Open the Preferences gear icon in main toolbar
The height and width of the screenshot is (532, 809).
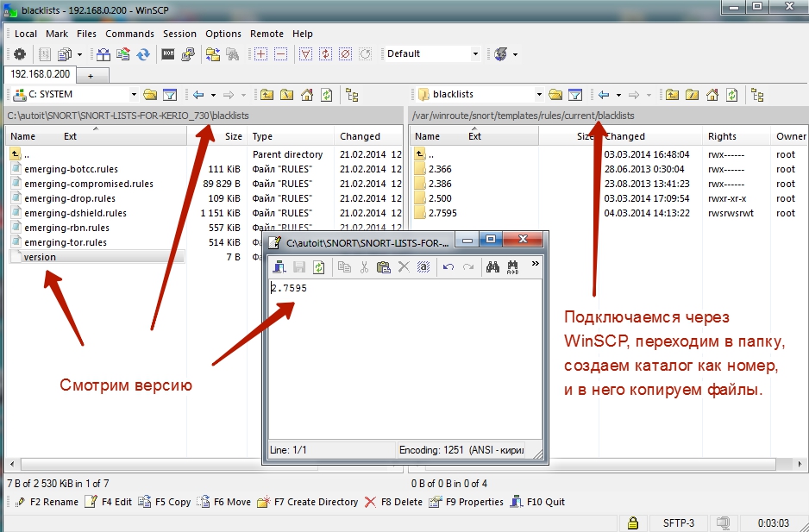point(20,53)
